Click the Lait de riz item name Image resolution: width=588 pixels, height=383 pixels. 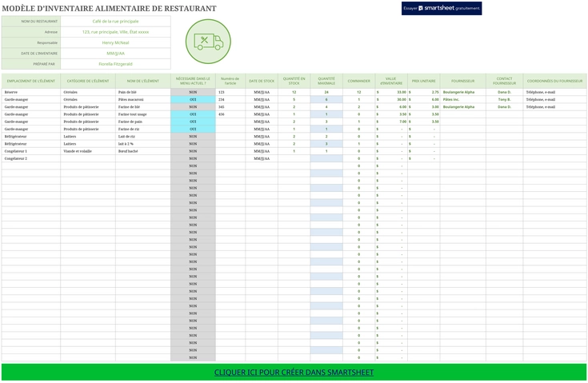click(143, 137)
